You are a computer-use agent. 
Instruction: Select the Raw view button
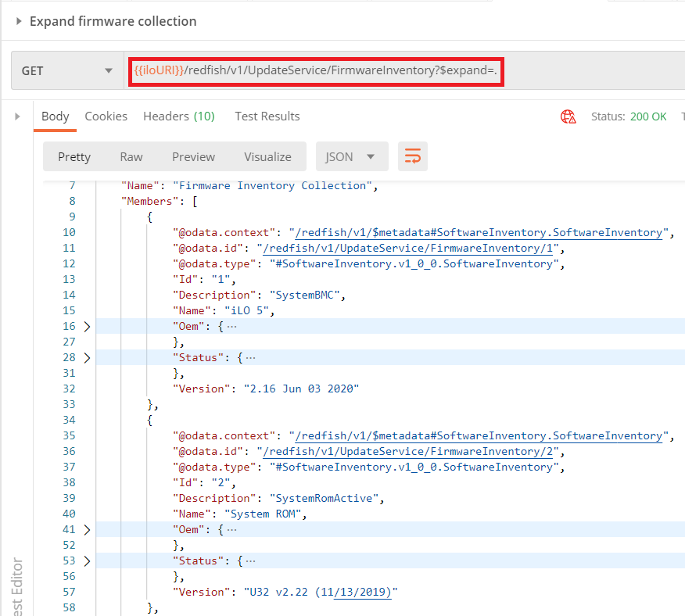tap(131, 156)
